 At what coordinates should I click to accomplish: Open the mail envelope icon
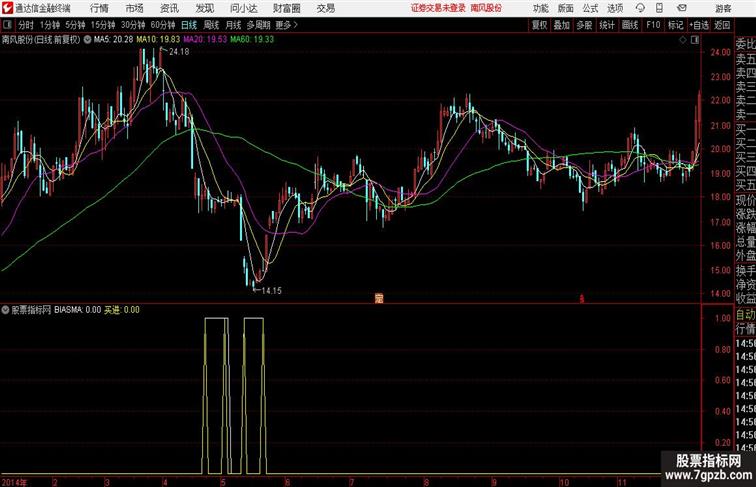click(681, 8)
